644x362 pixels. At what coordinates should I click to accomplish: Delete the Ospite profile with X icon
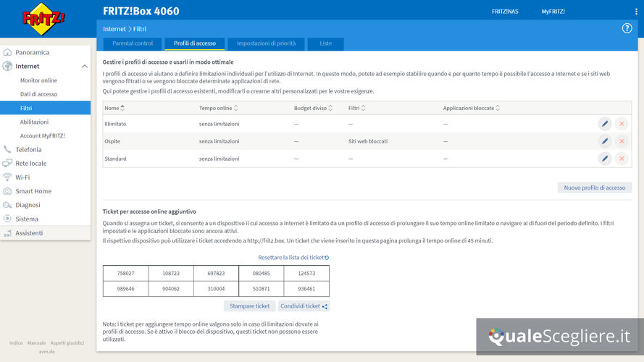click(x=621, y=141)
